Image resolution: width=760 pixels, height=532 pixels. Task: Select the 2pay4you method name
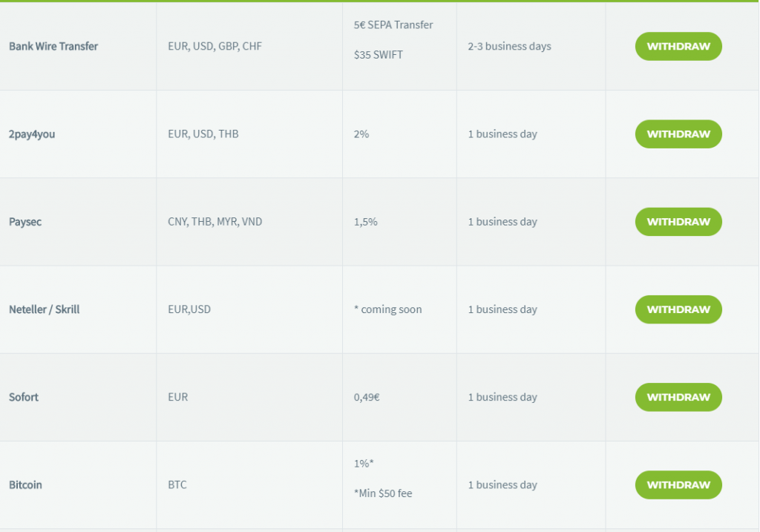click(x=32, y=134)
